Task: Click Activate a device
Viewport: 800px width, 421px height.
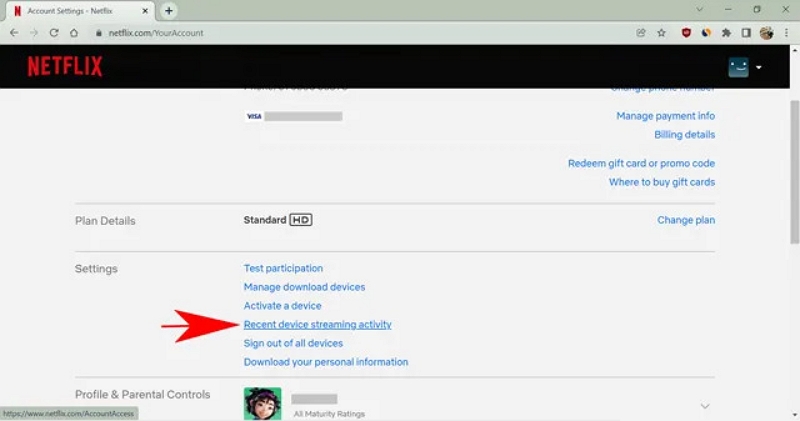Action: click(x=282, y=306)
